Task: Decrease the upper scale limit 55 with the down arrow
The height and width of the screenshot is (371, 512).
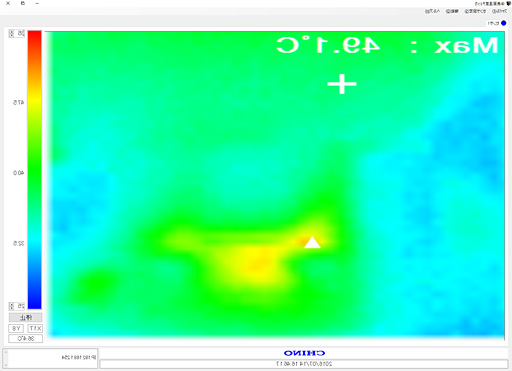Action: (11, 35)
